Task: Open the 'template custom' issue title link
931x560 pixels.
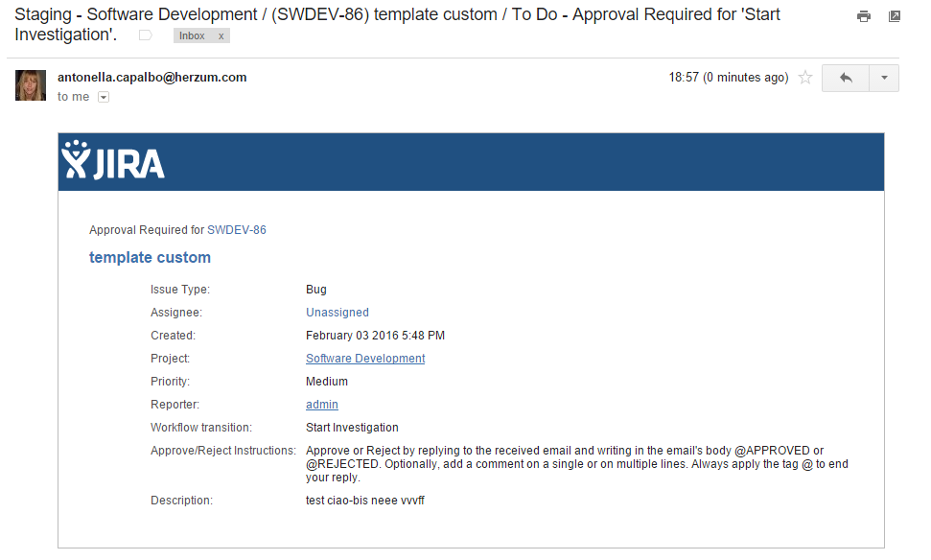Action: (150, 257)
